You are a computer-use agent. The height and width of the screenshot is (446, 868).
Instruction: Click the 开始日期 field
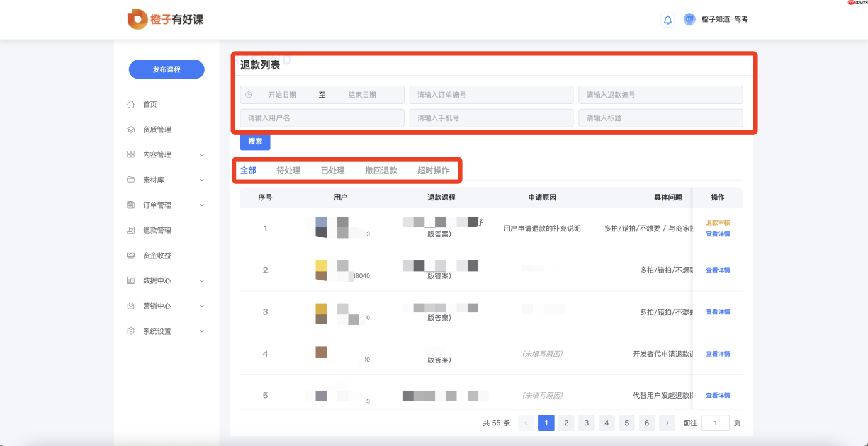pyautogui.click(x=282, y=94)
